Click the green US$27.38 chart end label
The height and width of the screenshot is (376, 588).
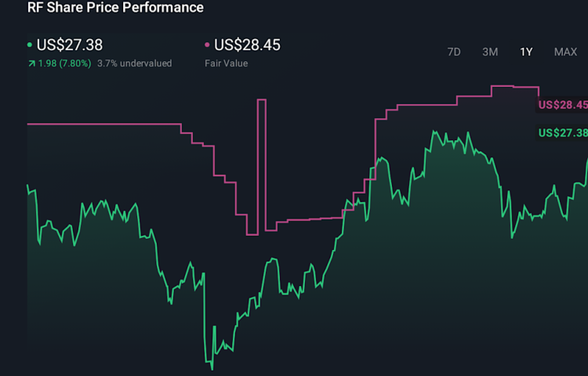[562, 132]
